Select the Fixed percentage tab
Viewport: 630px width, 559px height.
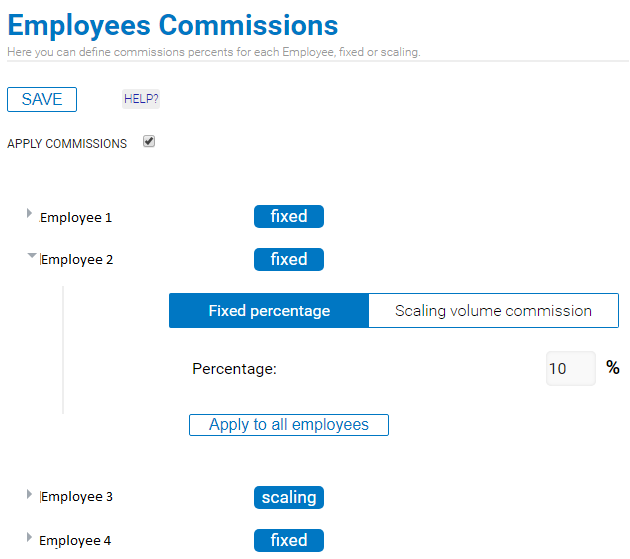tap(269, 311)
